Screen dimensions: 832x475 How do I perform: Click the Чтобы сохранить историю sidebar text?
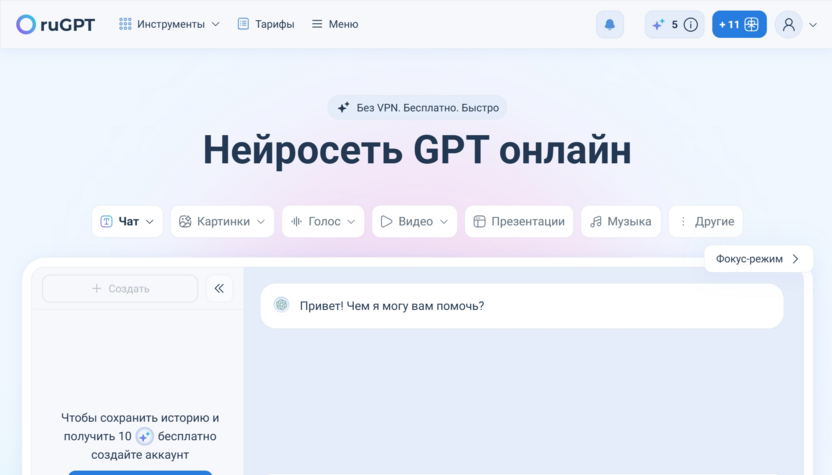[x=140, y=436]
